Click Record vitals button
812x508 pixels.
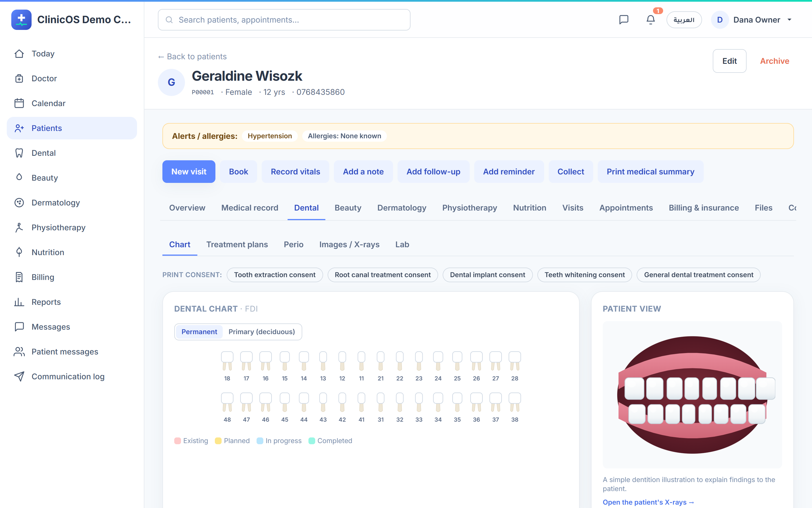[x=295, y=172]
